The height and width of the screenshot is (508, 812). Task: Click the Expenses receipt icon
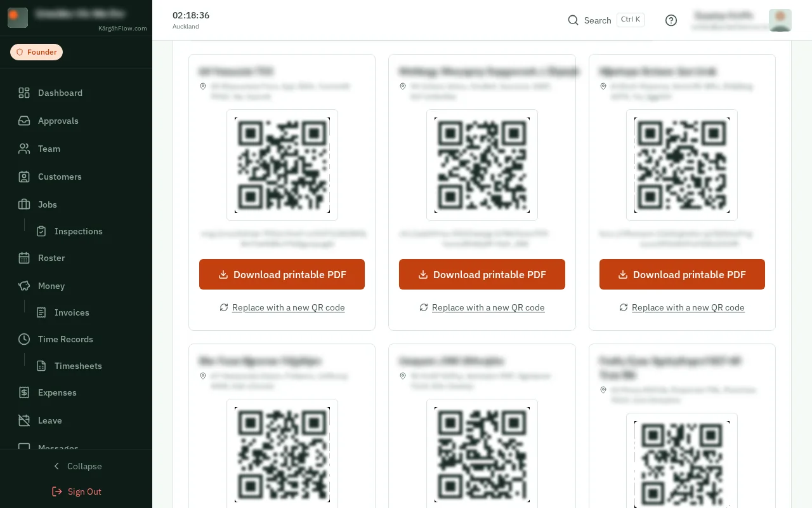coord(24,392)
